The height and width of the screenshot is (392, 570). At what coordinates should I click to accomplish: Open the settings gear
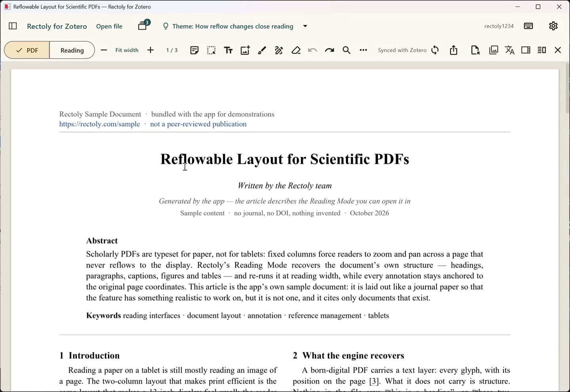(553, 26)
